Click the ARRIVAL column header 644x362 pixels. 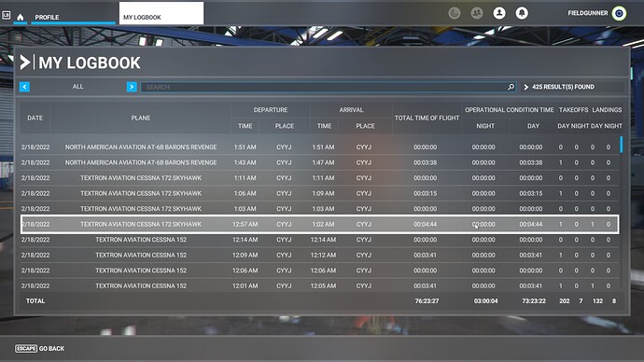351,110
